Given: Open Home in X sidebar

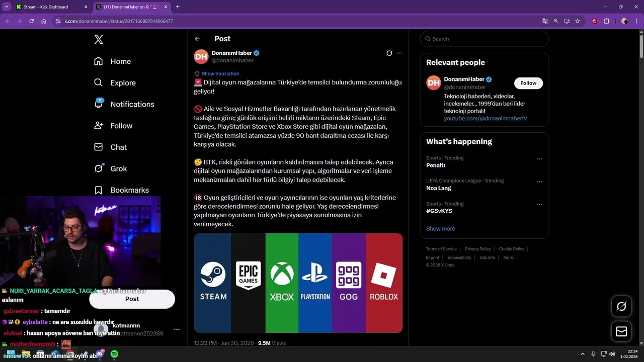Looking at the screenshot, I should point(112,61).
